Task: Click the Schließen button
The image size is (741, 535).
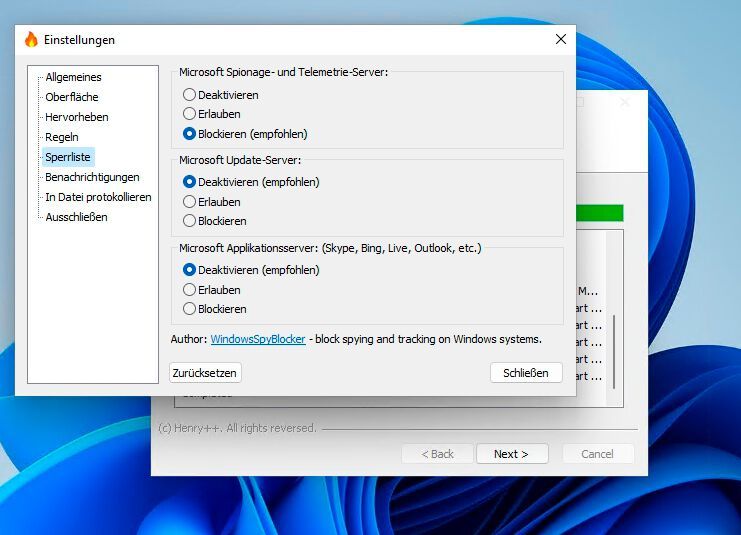Action: coord(526,373)
